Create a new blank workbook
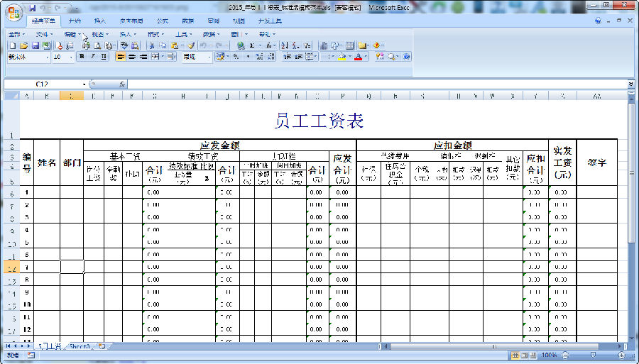Image resolution: width=639 pixels, height=364 pixels. (13, 45)
